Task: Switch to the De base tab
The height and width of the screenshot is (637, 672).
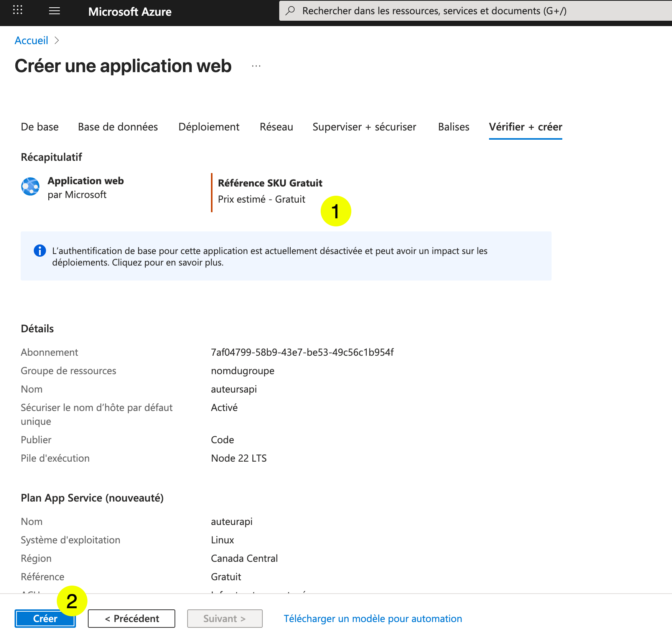Action: coord(40,127)
